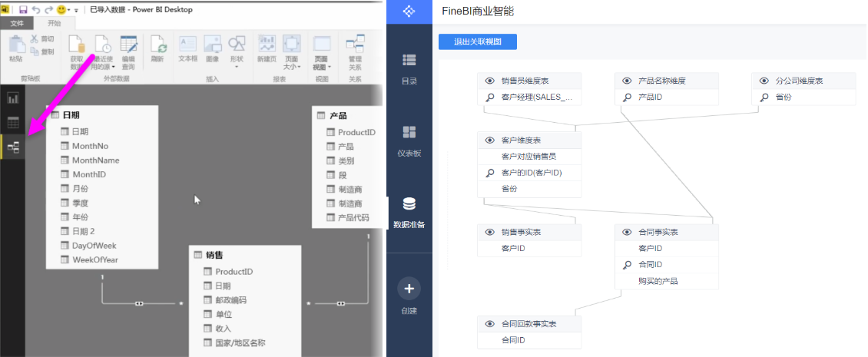Image resolution: width=868 pixels, height=357 pixels.
Task: Switch to the 开始 ribbon tab
Action: pyautogui.click(x=54, y=23)
